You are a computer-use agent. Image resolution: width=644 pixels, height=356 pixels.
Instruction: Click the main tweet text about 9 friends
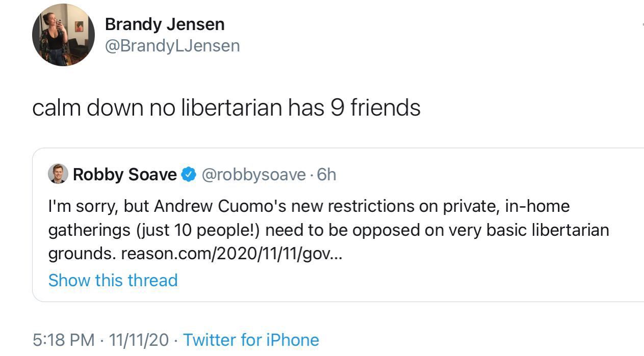pyautogui.click(x=226, y=108)
